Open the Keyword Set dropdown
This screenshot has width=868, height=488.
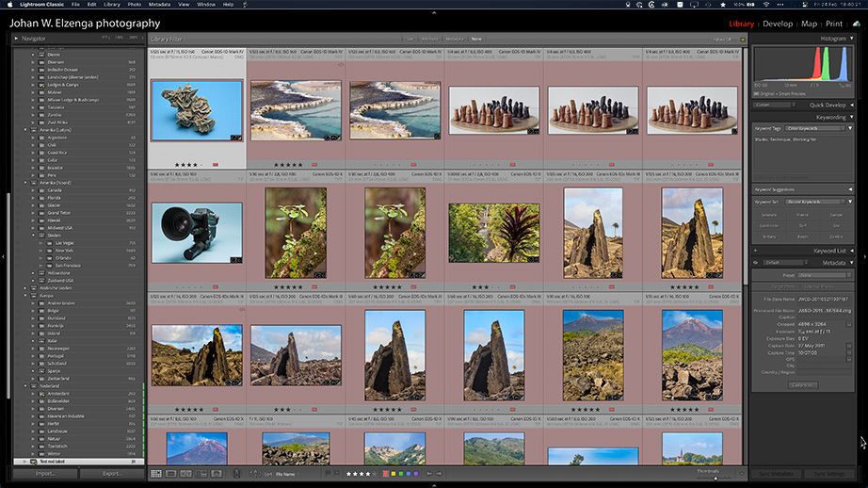click(x=813, y=202)
